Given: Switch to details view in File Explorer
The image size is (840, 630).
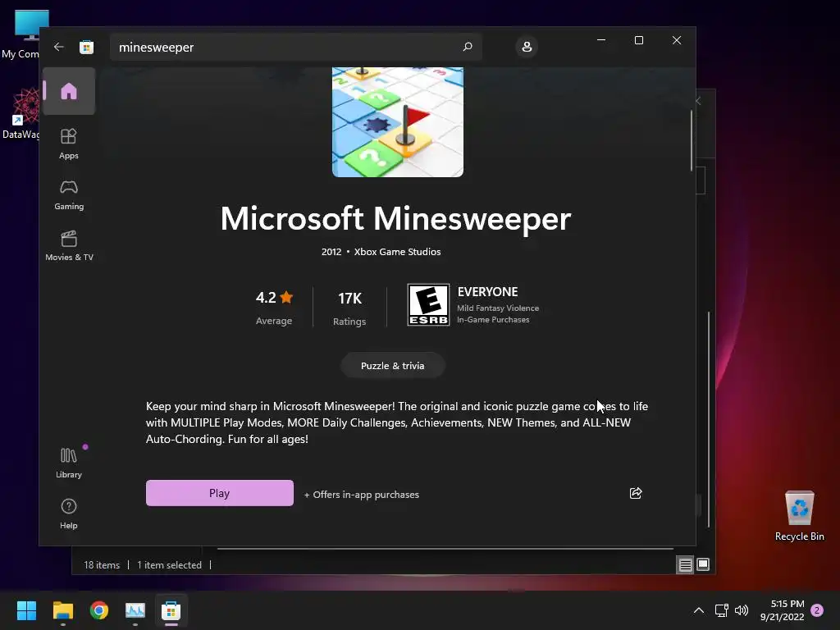Looking at the screenshot, I should pyautogui.click(x=685, y=564).
